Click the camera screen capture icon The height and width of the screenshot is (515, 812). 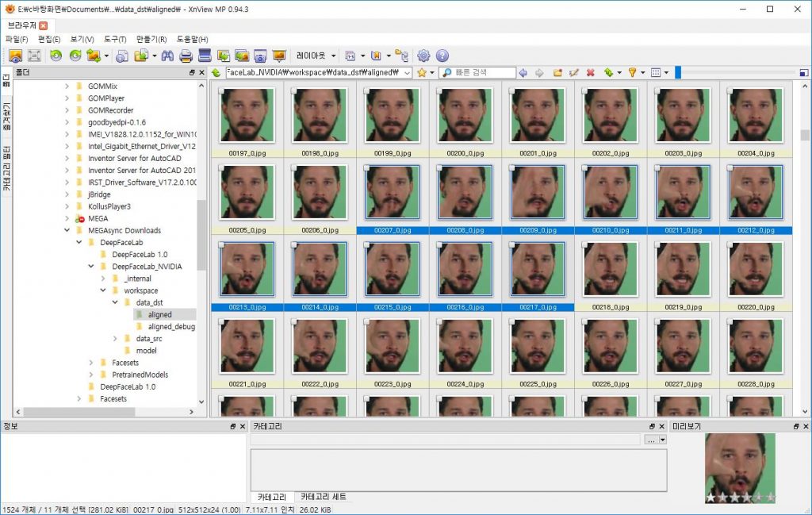pos(260,56)
